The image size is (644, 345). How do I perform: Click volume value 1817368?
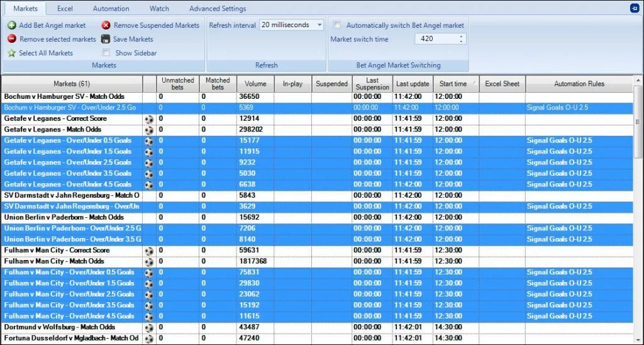(x=253, y=261)
